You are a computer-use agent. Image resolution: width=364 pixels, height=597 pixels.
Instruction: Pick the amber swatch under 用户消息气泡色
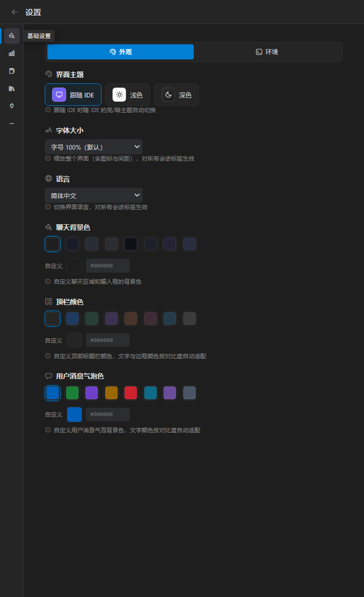click(x=111, y=393)
